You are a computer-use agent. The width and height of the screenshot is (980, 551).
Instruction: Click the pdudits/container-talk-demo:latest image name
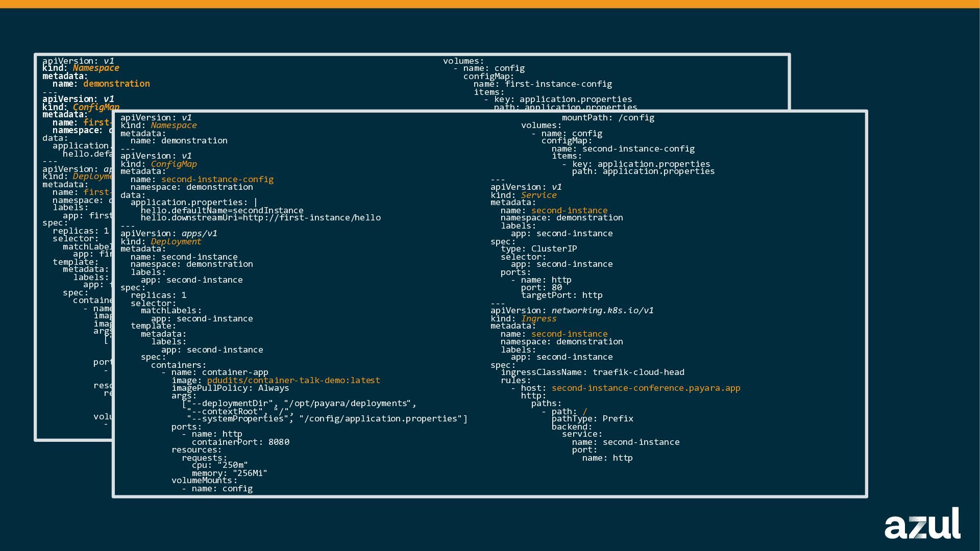click(293, 381)
